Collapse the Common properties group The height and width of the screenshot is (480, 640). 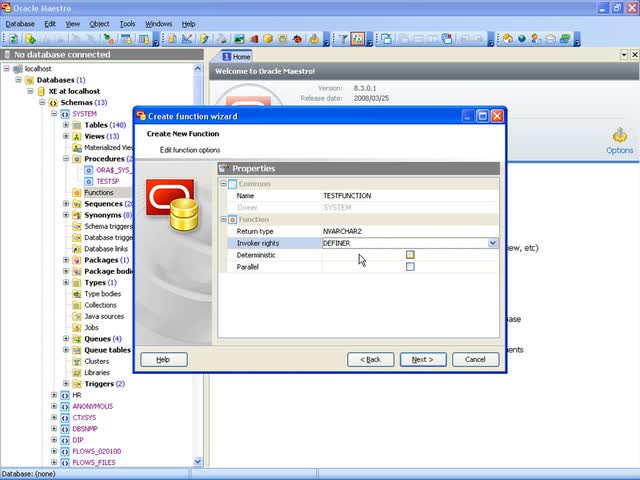click(x=223, y=184)
